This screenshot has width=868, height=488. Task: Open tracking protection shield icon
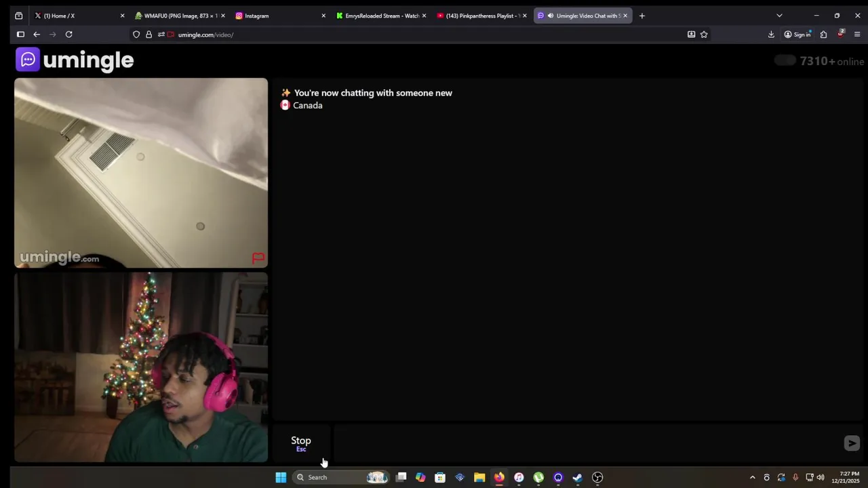pos(136,35)
